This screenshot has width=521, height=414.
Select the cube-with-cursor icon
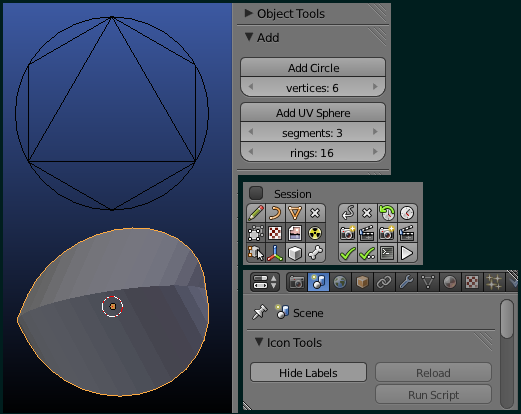(x=256, y=253)
